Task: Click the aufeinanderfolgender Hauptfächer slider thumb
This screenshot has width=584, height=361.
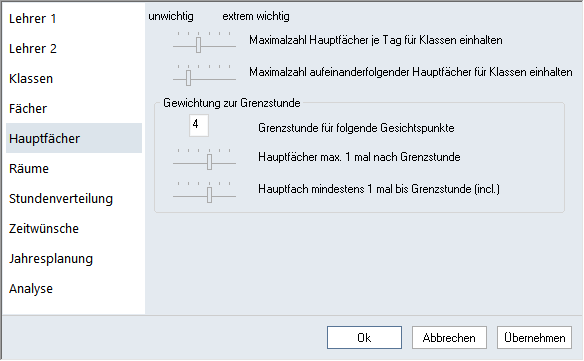Action: coord(188,78)
